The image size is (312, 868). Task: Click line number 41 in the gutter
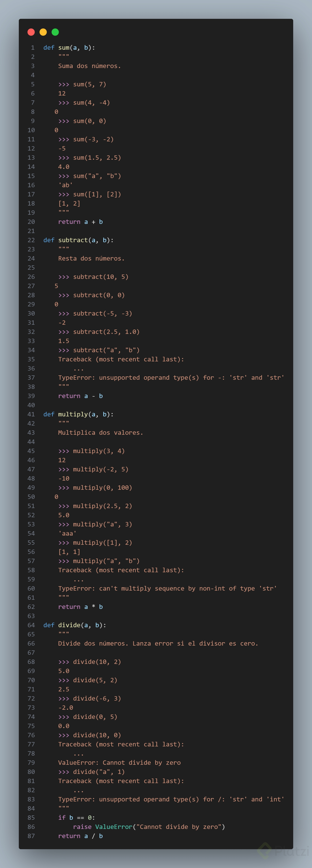coord(31,414)
